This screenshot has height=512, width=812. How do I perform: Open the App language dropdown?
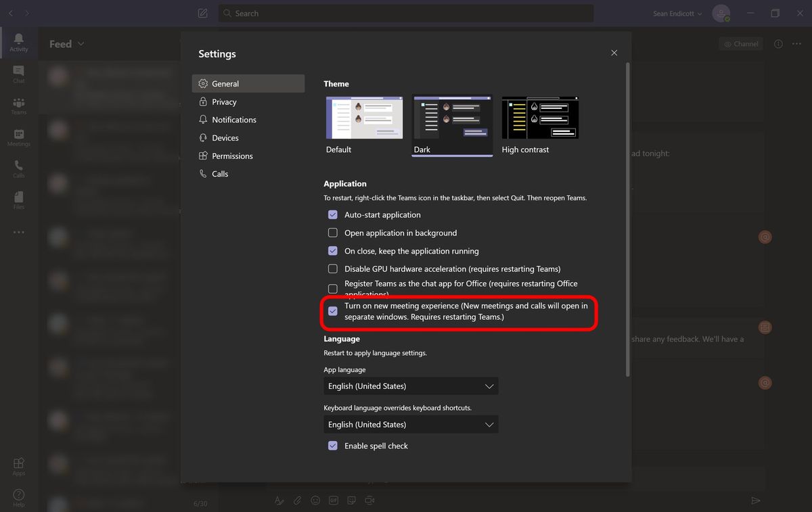[411, 386]
